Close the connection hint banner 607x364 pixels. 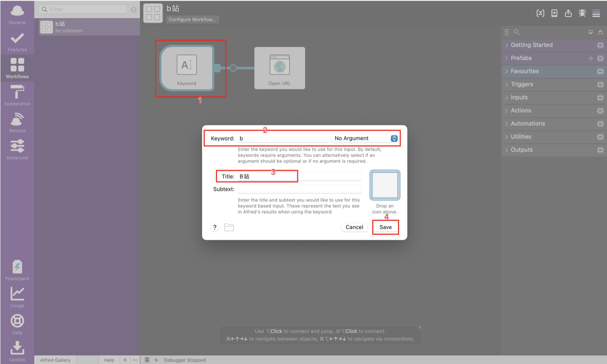tap(420, 327)
